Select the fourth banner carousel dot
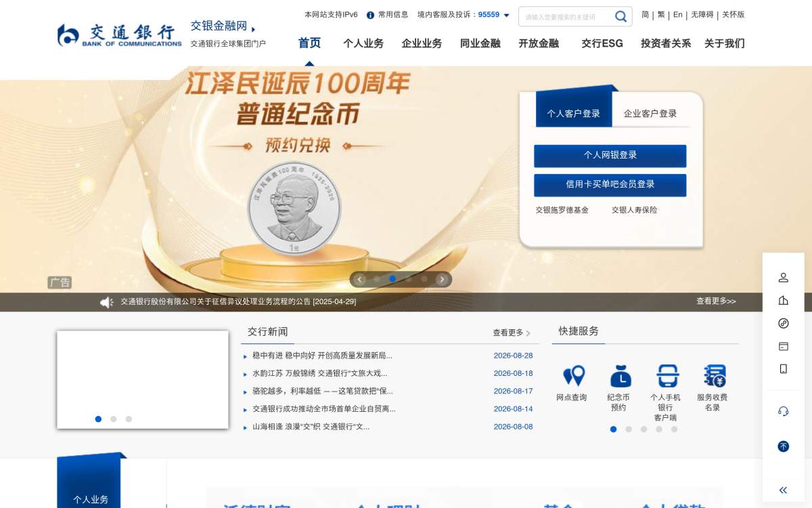This screenshot has height=508, width=812. pyautogui.click(x=424, y=278)
